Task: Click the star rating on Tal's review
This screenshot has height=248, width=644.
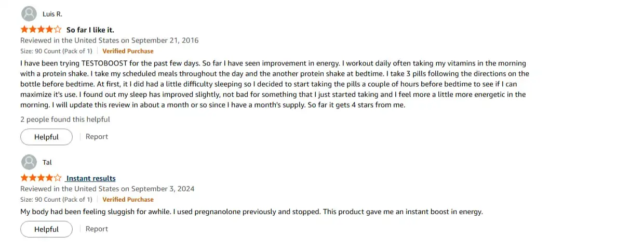Action: [41, 178]
